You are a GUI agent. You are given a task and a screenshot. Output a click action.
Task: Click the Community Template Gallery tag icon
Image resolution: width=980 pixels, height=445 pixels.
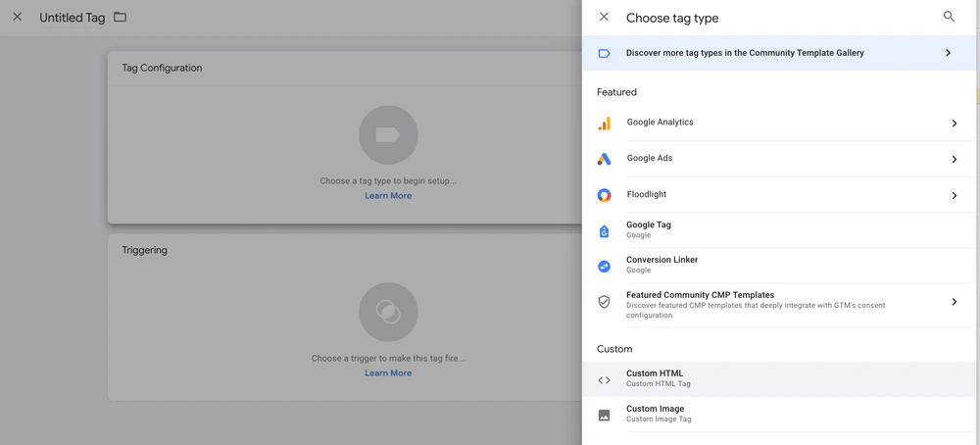point(604,53)
